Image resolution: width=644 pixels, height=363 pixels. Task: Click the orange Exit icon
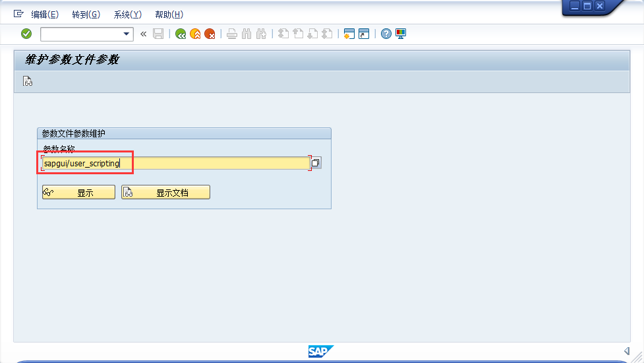pyautogui.click(x=195, y=34)
